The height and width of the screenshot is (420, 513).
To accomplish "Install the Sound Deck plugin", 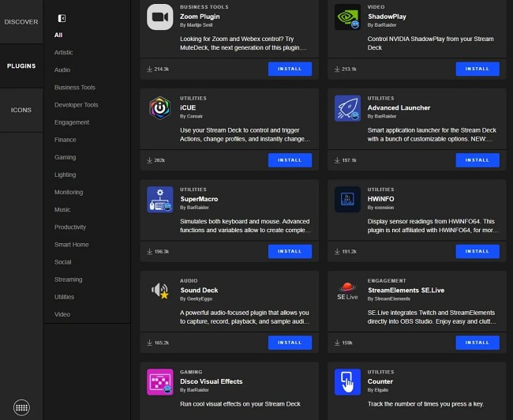I will coord(290,343).
